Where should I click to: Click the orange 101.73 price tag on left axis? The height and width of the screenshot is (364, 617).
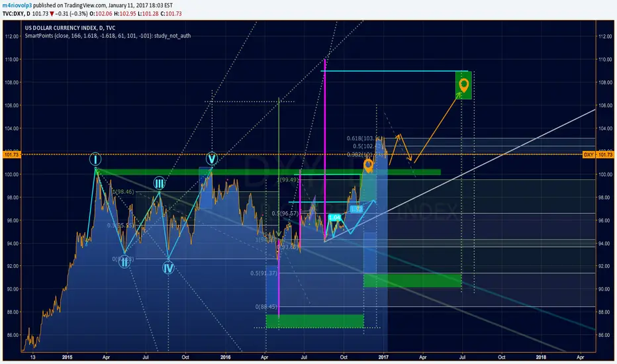[x=11, y=155]
